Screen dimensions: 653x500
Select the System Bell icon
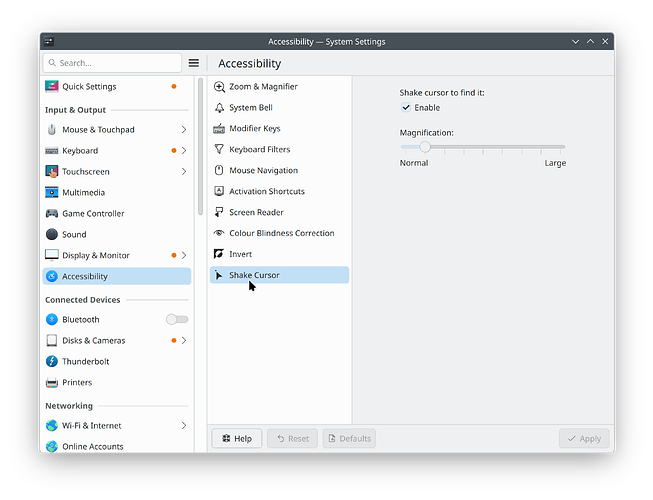pyautogui.click(x=220, y=108)
